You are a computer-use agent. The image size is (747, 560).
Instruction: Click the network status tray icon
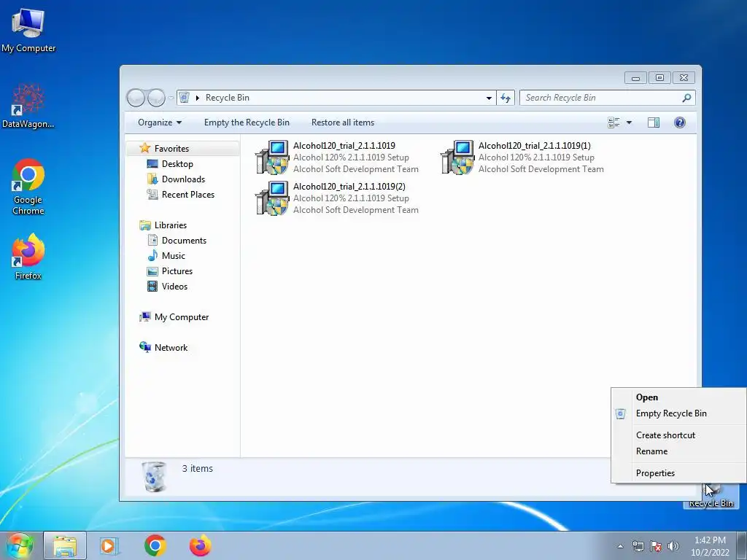click(x=638, y=547)
